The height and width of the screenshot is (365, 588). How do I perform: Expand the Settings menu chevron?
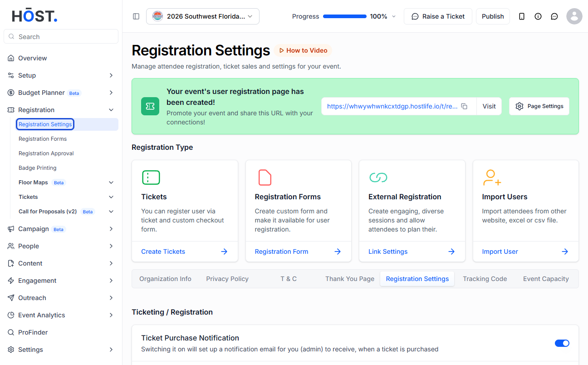pyautogui.click(x=111, y=350)
